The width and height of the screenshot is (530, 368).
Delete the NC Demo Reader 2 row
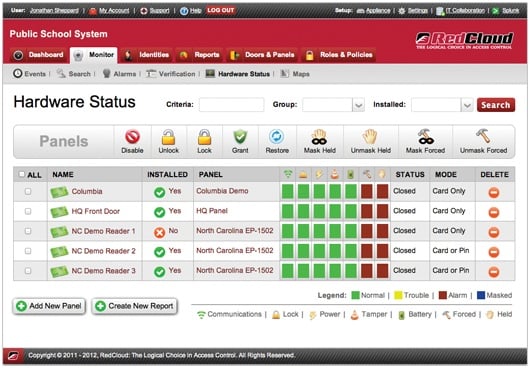(494, 252)
